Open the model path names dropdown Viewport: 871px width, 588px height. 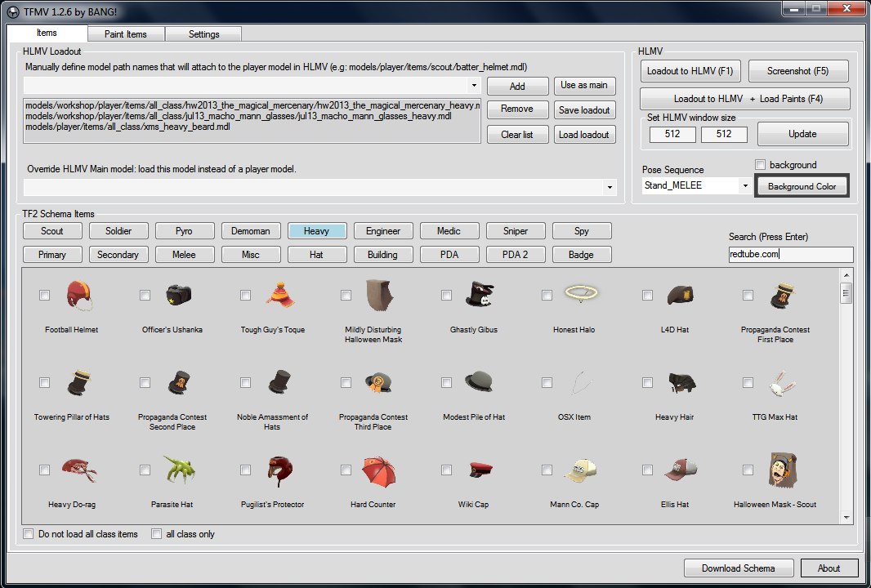(474, 86)
